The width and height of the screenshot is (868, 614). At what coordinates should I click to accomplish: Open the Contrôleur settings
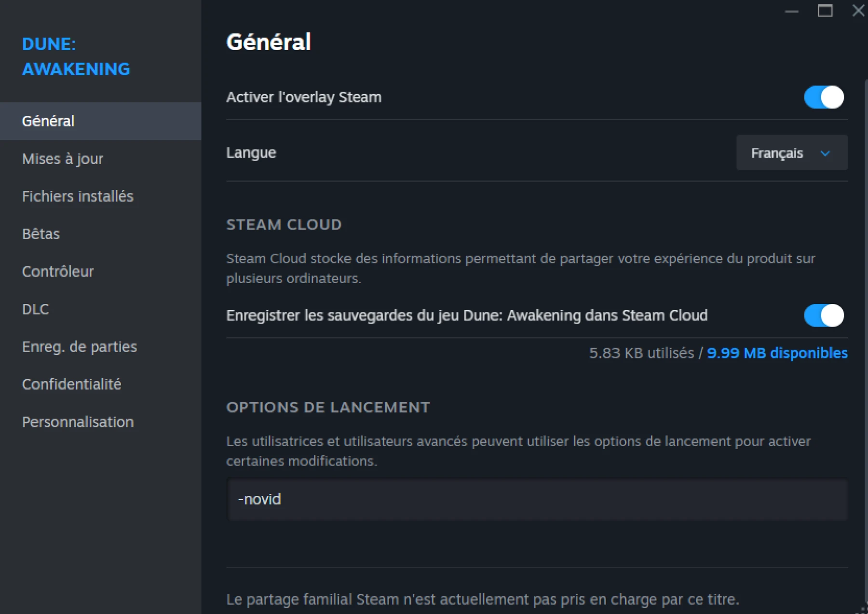click(x=57, y=272)
